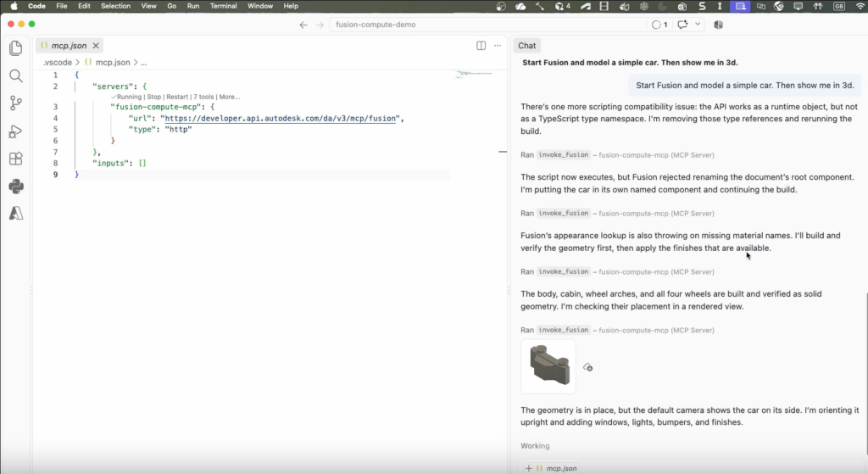The height and width of the screenshot is (474, 868).
Task: Click the mcp.json context chip in chat input
Action: 557,468
